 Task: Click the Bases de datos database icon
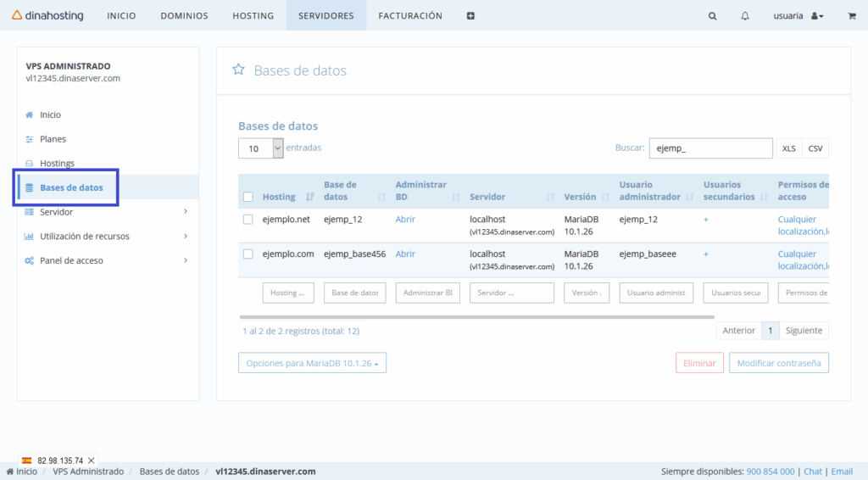tap(29, 187)
